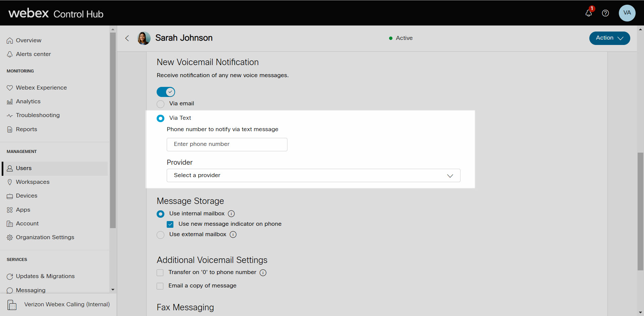
Task: Select the Via email radio button
Action: (x=160, y=104)
